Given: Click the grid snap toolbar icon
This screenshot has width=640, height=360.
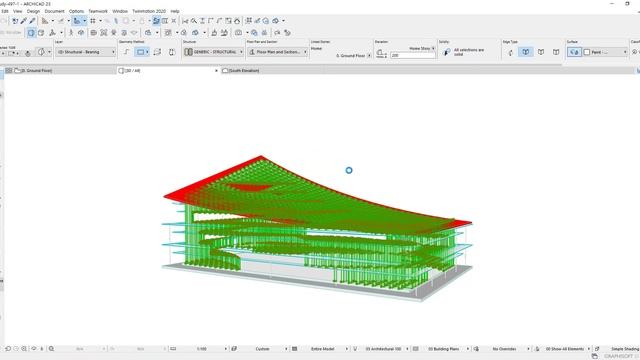Looking at the screenshot, I should [x=93, y=20].
